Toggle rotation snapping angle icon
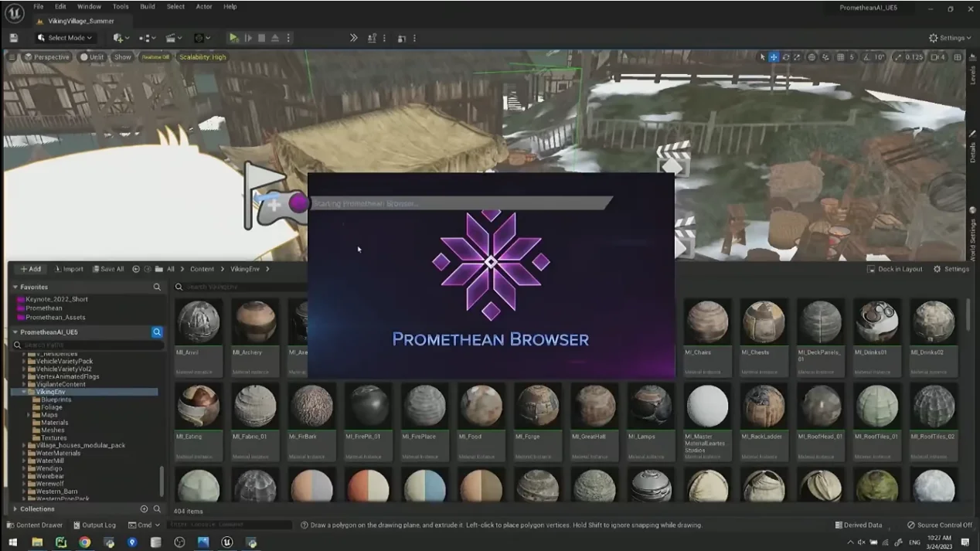Image resolution: width=980 pixels, height=551 pixels. point(866,57)
